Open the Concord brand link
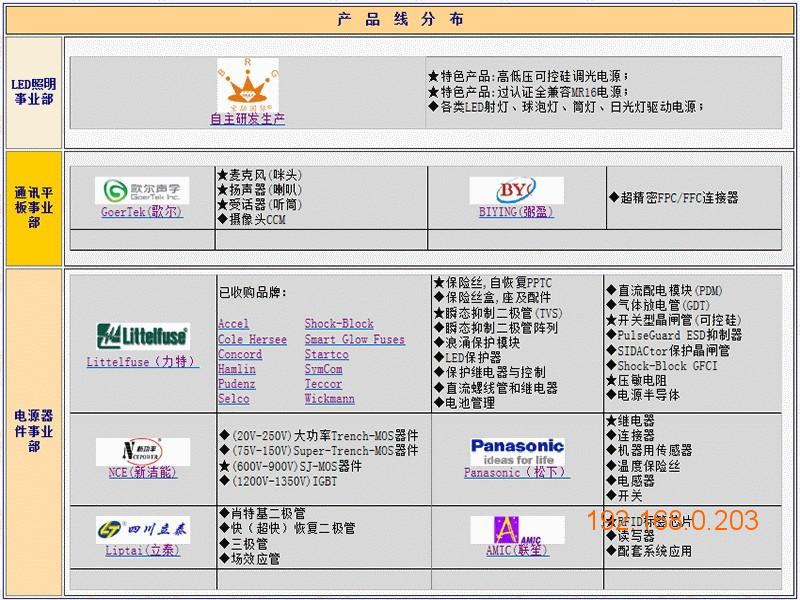The image size is (800, 600). [x=240, y=354]
